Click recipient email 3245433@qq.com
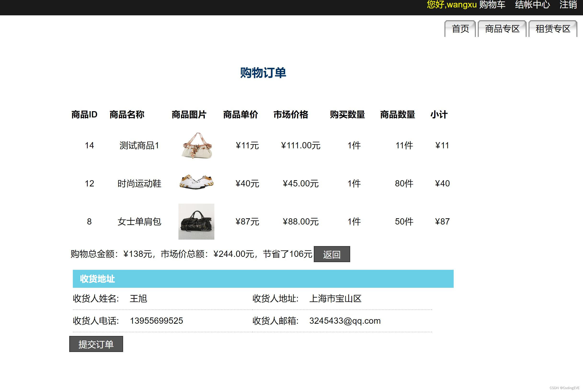Viewport: 583px width, 392px height. coord(345,321)
